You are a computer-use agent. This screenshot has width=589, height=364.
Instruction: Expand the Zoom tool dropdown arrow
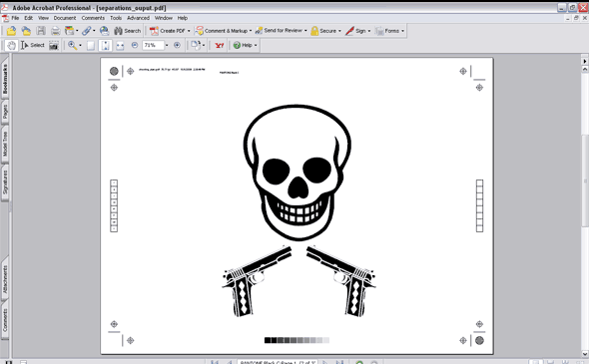coord(80,46)
